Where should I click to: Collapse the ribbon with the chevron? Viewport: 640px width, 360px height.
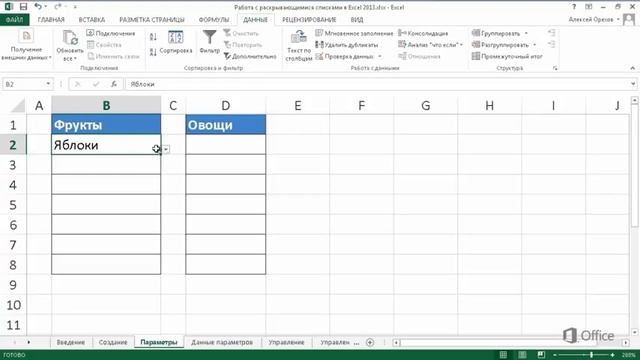click(633, 68)
